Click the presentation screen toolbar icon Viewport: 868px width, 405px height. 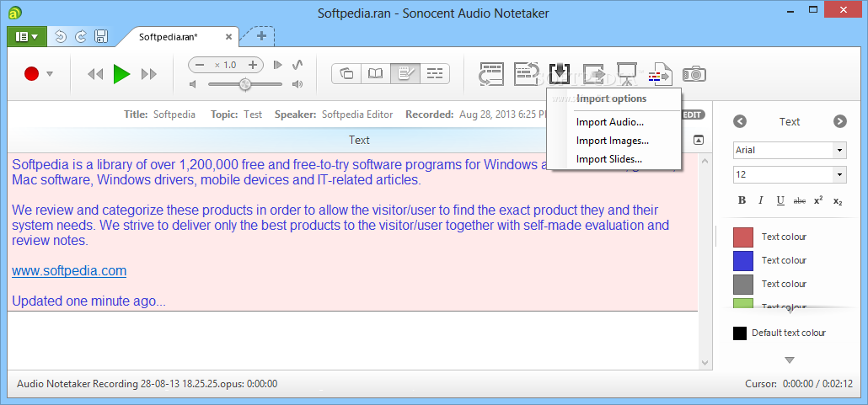click(x=626, y=73)
